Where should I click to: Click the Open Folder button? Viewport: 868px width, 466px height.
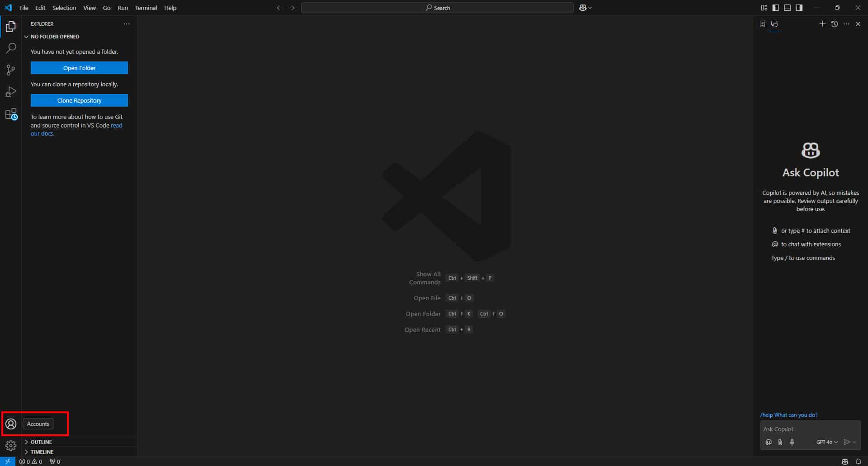coord(79,68)
